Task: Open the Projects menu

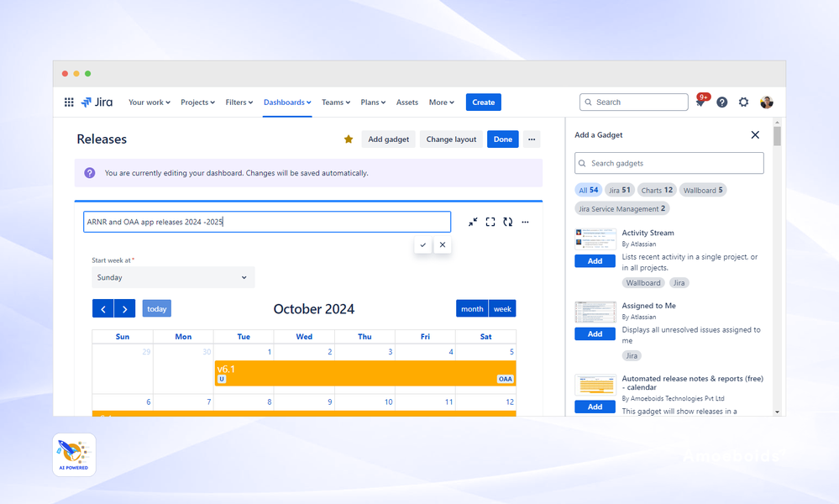Action: coord(197,102)
